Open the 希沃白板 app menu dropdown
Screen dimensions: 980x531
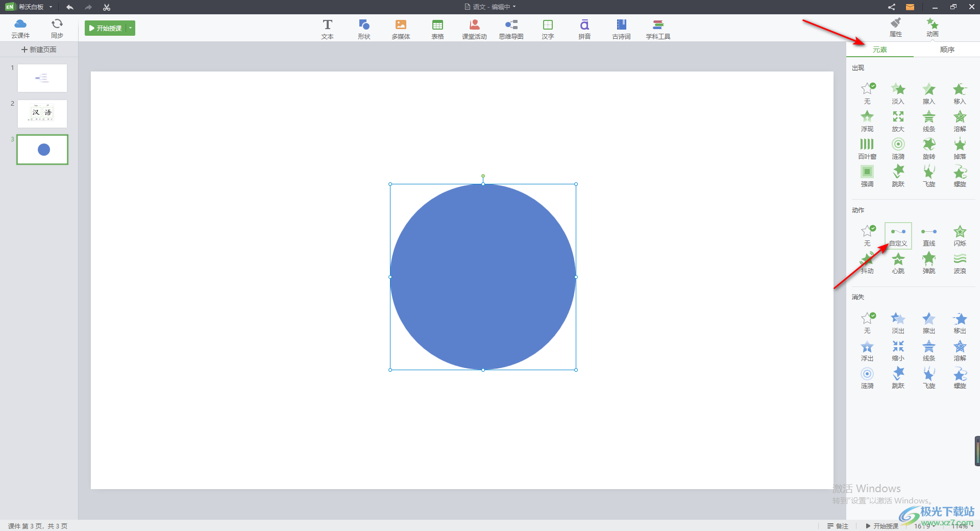pyautogui.click(x=51, y=7)
